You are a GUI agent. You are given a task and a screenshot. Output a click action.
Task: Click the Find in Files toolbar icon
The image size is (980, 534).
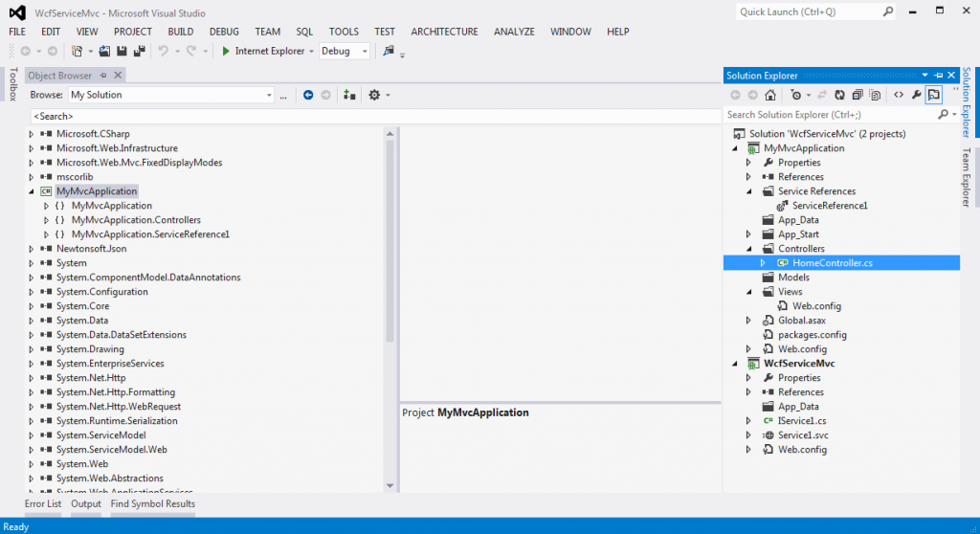[389, 52]
